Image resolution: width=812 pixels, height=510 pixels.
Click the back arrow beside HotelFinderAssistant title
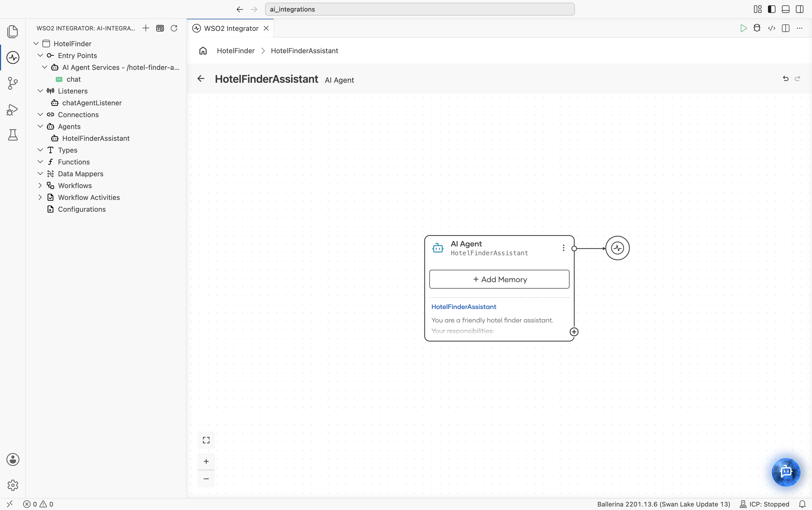[x=201, y=78]
